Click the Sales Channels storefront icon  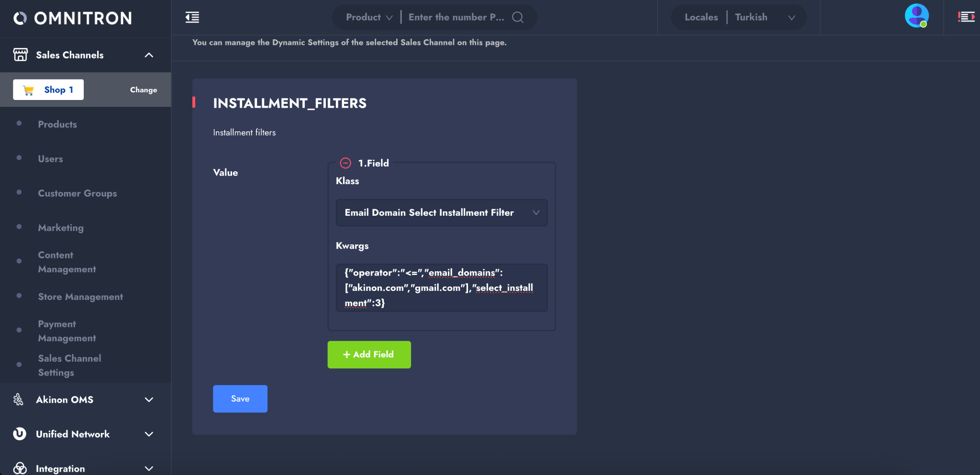20,55
